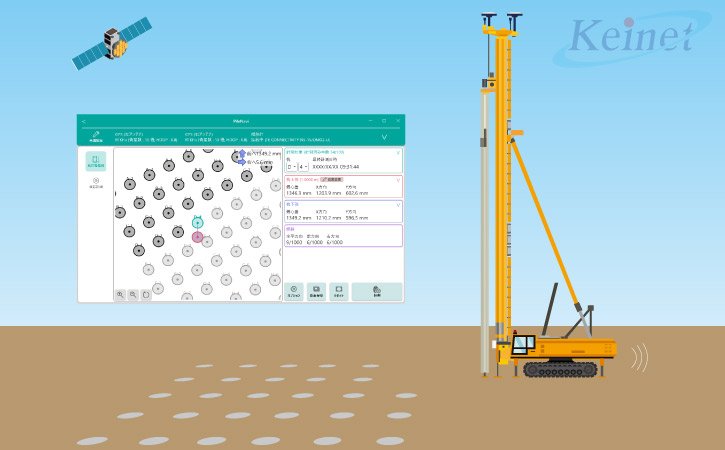Select the second sidebar circular target icon
725x450 pixels.
(96, 182)
